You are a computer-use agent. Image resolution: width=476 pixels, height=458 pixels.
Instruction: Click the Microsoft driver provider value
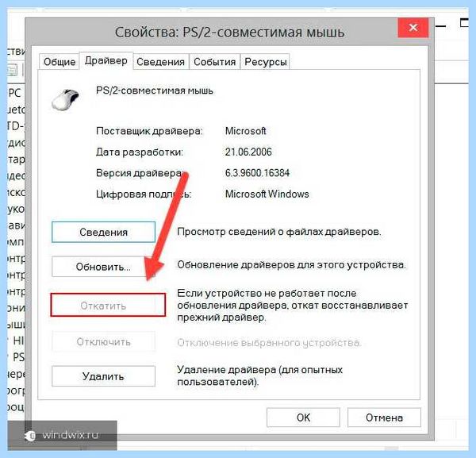coord(245,131)
